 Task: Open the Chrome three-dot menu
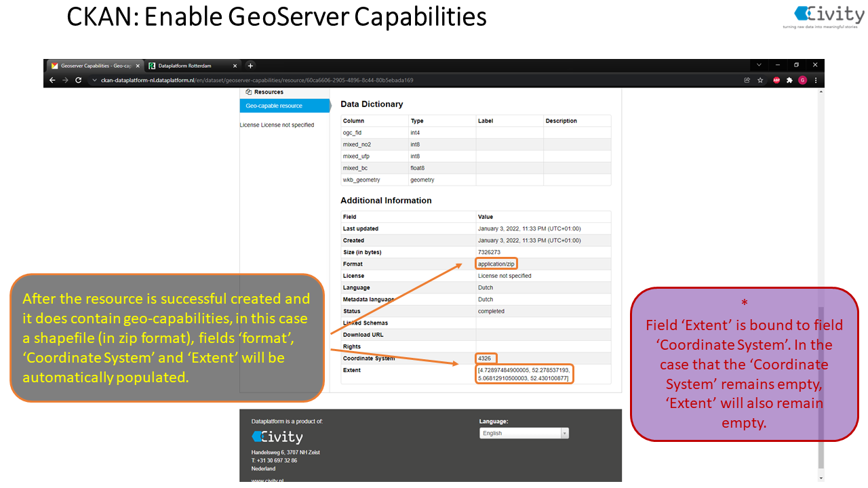pyautogui.click(x=816, y=80)
